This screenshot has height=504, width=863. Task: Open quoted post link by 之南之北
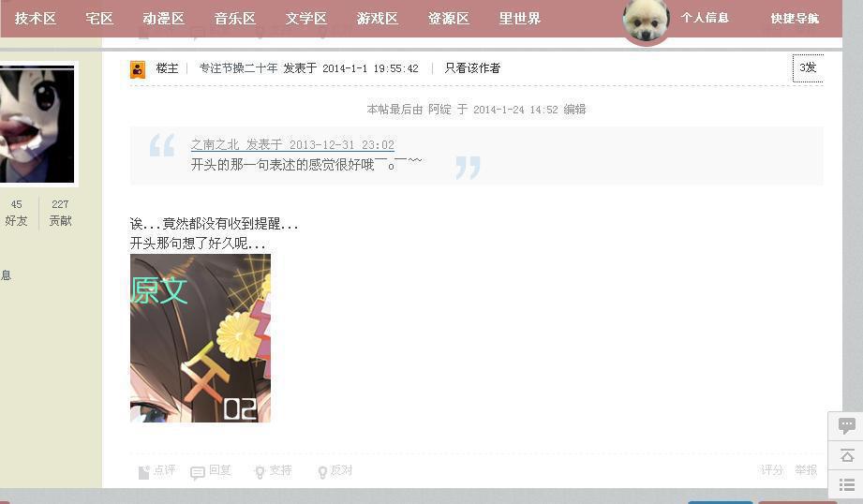pos(292,144)
